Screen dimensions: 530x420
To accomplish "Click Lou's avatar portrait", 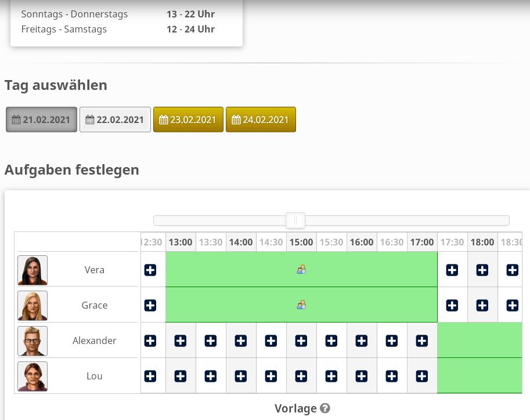I will [x=33, y=376].
